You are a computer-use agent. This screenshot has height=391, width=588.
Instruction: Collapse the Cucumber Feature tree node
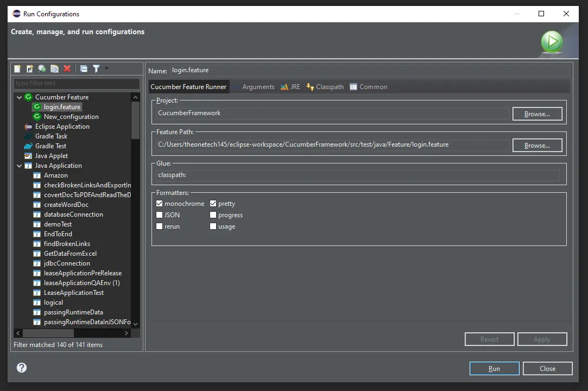[x=18, y=97]
